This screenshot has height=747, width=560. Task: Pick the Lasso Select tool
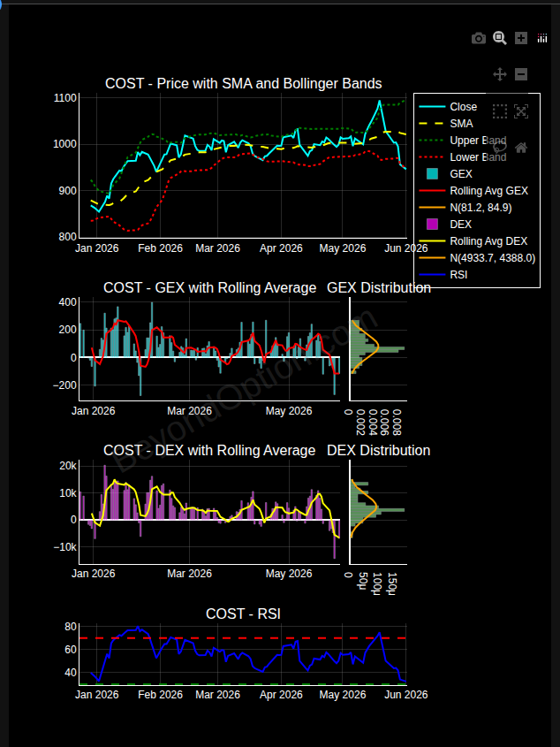coord(500,148)
